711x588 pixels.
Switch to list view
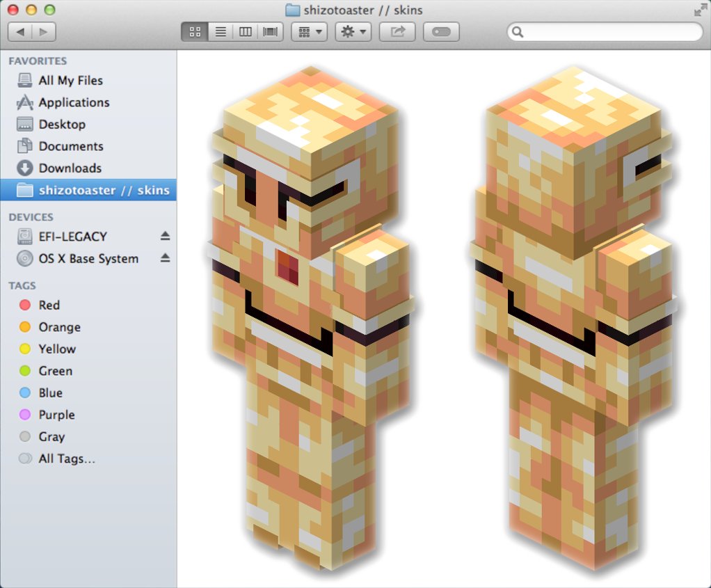[x=221, y=32]
